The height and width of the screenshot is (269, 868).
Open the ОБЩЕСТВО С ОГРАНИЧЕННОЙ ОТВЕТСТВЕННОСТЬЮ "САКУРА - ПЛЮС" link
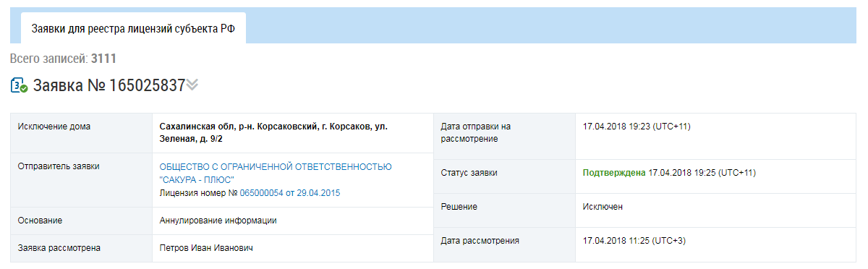[271, 173]
